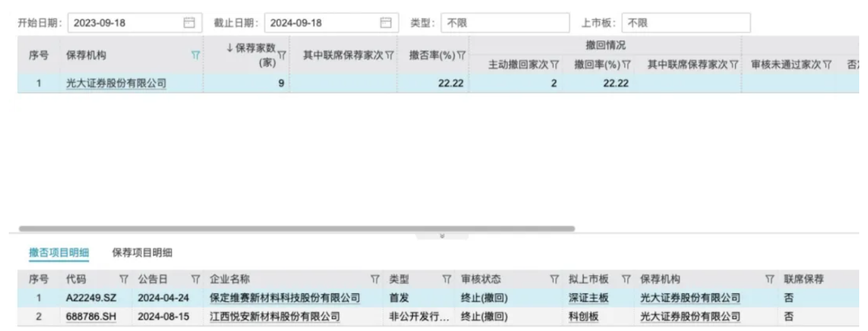The image size is (868, 331).
Task: Open 光大证券股份有限公司 link in top table
Action: point(116,83)
